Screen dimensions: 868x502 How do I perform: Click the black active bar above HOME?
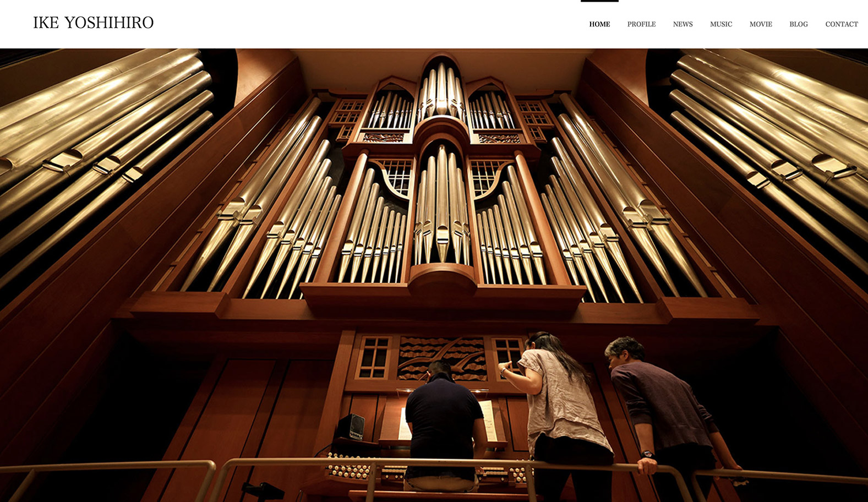click(599, 1)
